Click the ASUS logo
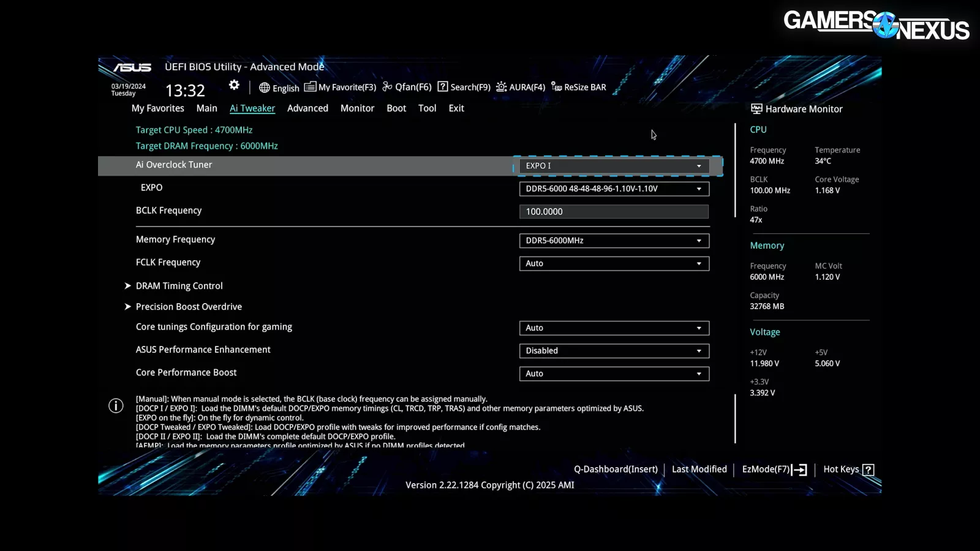This screenshot has width=980, height=551. 132,67
